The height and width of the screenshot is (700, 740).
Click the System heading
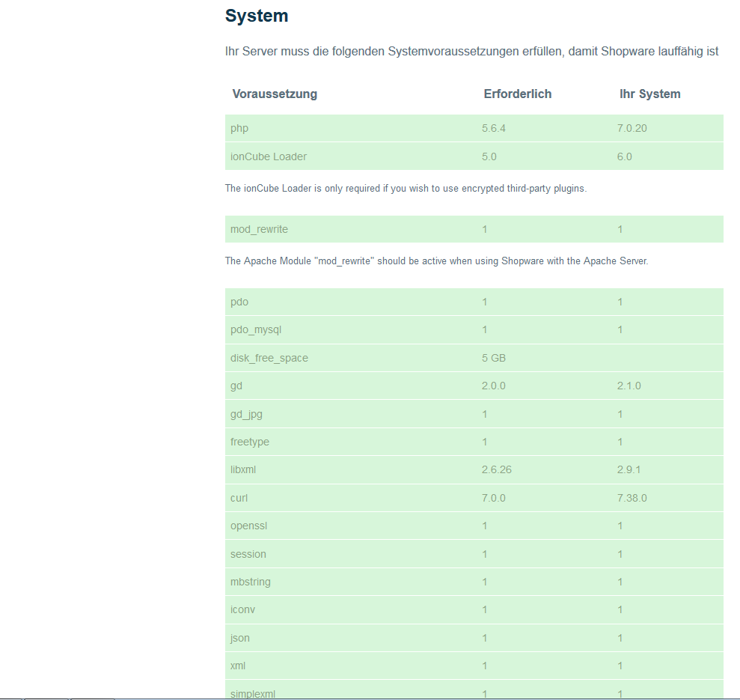256,16
